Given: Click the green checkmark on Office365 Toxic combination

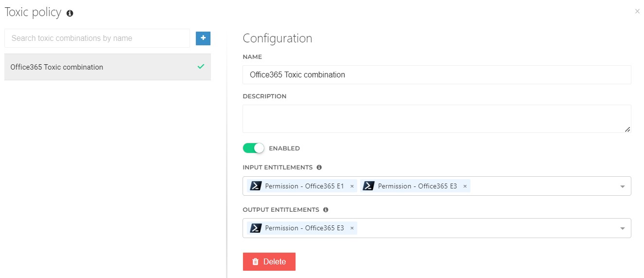Looking at the screenshot, I should tap(201, 67).
